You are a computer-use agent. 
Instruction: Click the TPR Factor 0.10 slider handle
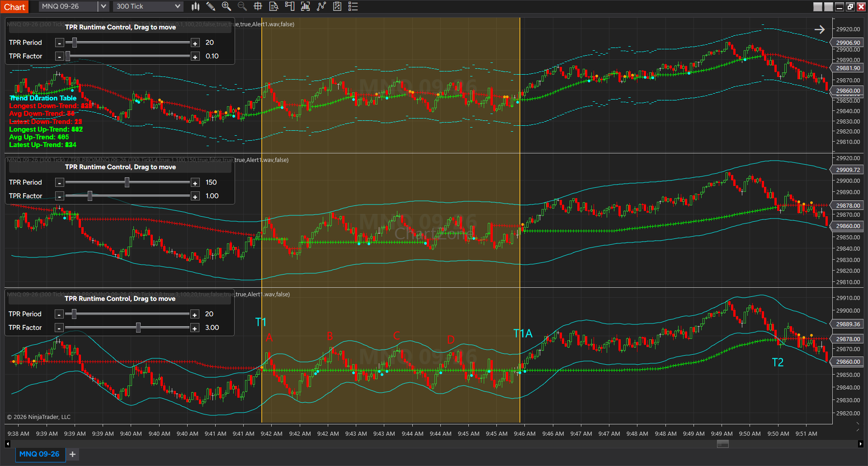68,56
